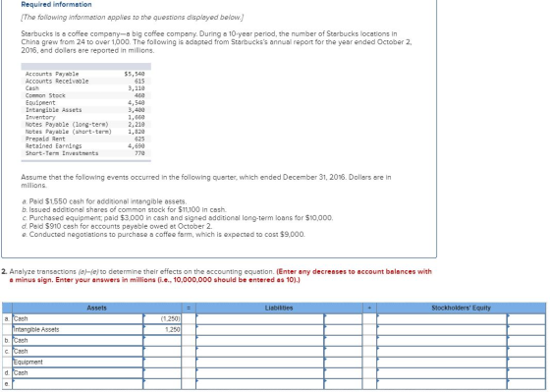The width and height of the screenshot is (550, 392).
Task: Click the Equipment amount field
Action: 162,363
